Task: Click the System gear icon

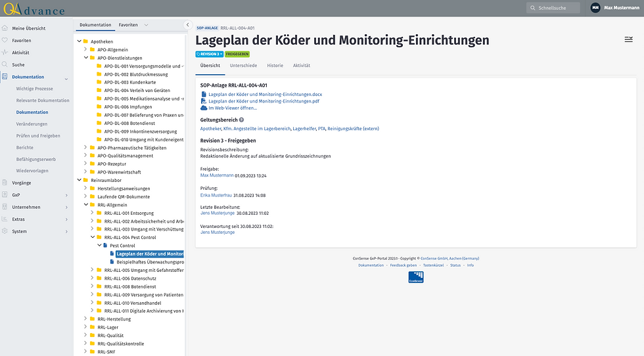Action: 5,231
